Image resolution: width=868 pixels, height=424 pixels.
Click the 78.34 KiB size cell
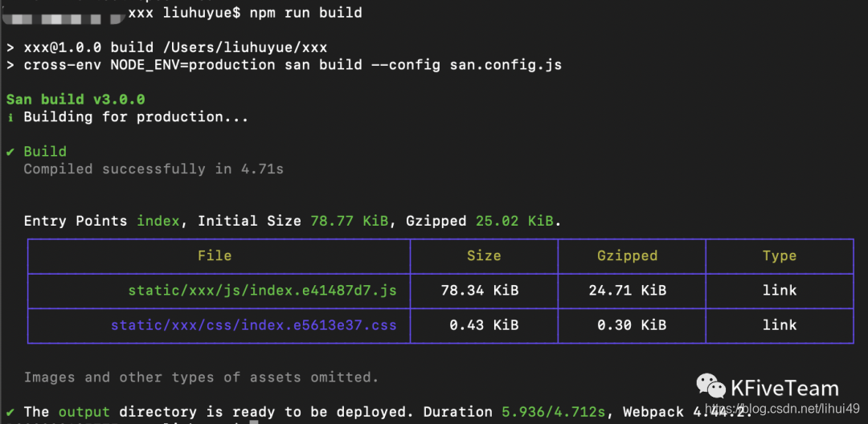pos(480,290)
